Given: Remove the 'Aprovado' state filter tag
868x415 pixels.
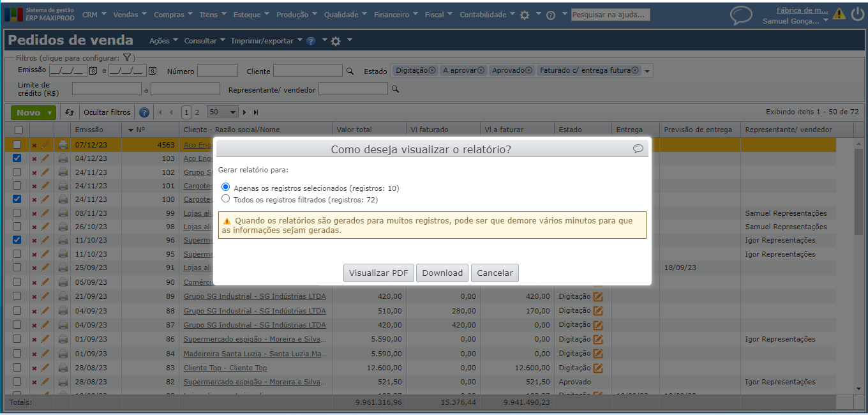Looking at the screenshot, I should click(x=528, y=70).
